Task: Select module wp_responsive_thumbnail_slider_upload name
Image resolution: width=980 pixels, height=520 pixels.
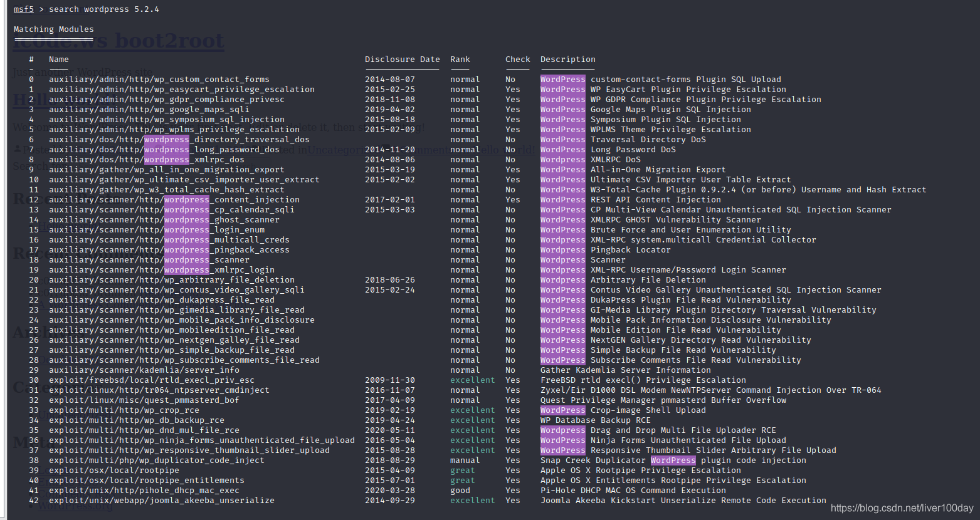Action: pyautogui.click(x=189, y=450)
